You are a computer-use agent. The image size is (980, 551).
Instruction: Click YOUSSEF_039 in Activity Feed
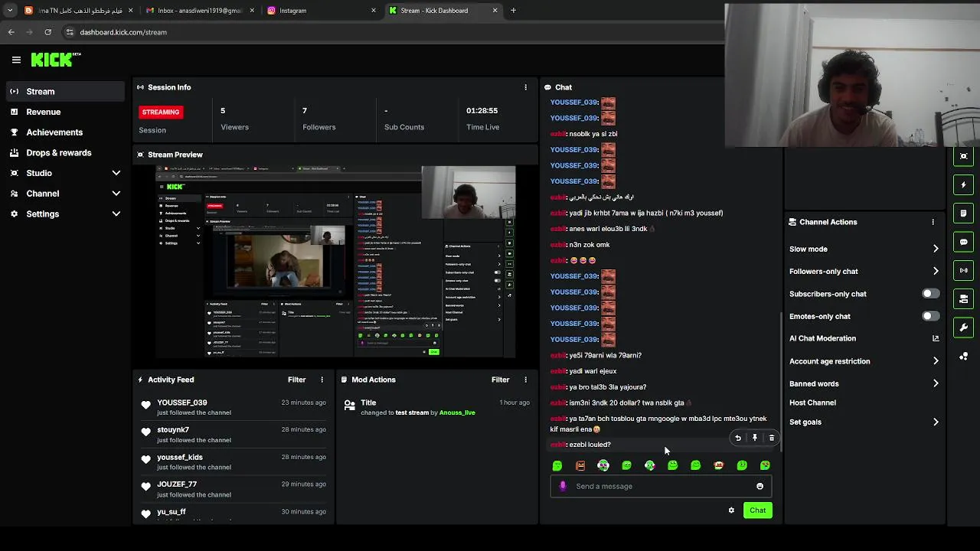(x=181, y=403)
